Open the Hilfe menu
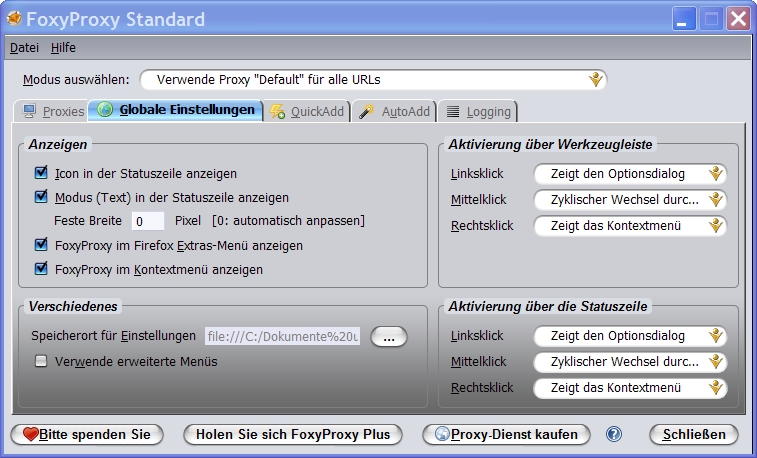 63,47
